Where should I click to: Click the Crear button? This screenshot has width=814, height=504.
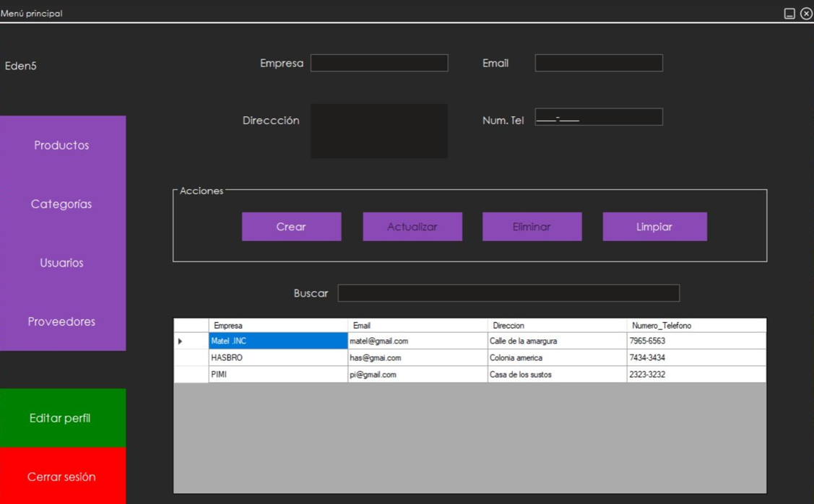291,227
